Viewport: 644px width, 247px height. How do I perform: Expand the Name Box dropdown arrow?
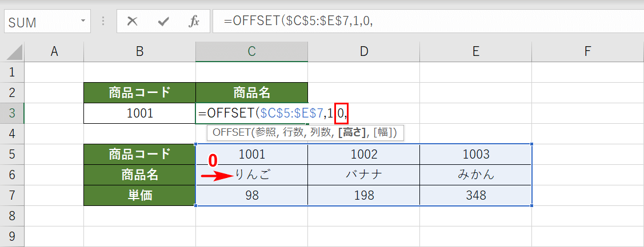pos(83,22)
